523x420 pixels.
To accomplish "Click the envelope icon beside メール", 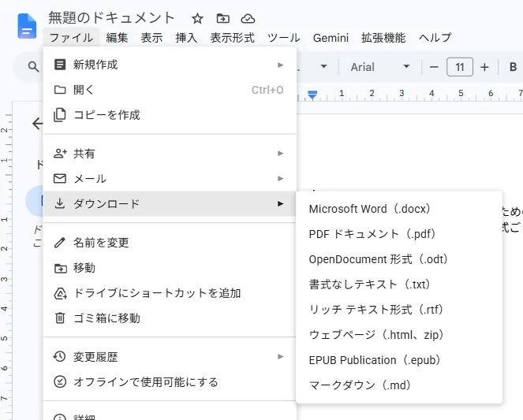I will [60, 179].
